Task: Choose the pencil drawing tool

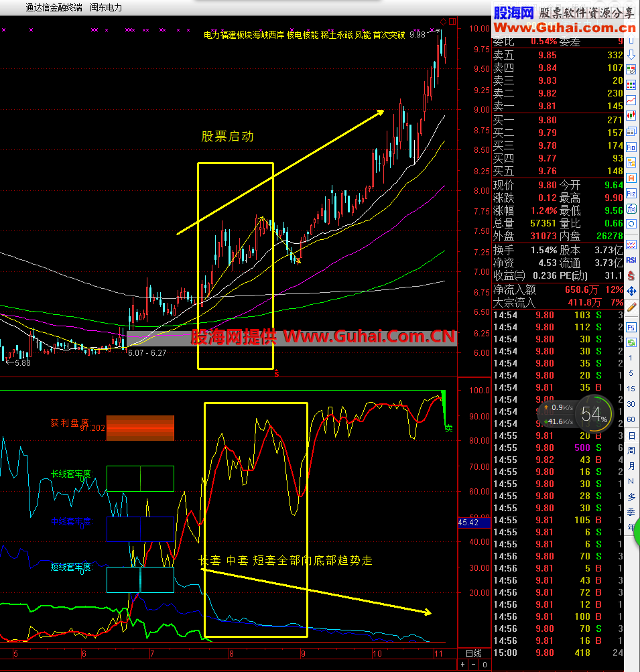Action: tap(631, 308)
